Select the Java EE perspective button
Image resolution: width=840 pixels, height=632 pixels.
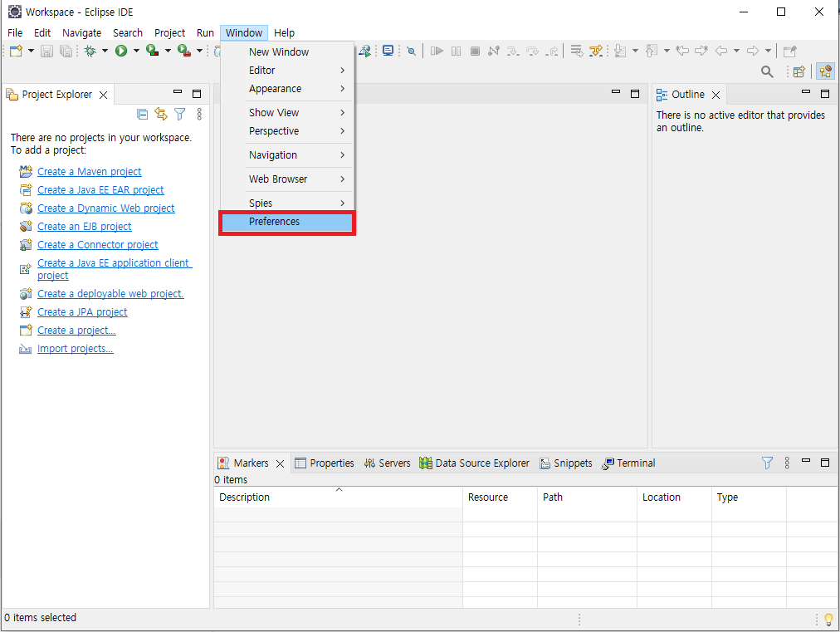point(826,71)
